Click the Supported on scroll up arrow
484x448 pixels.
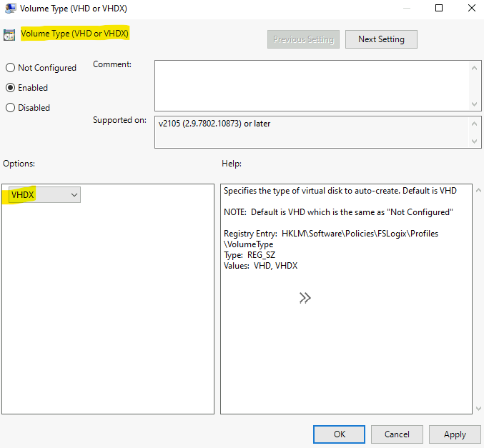475,124
